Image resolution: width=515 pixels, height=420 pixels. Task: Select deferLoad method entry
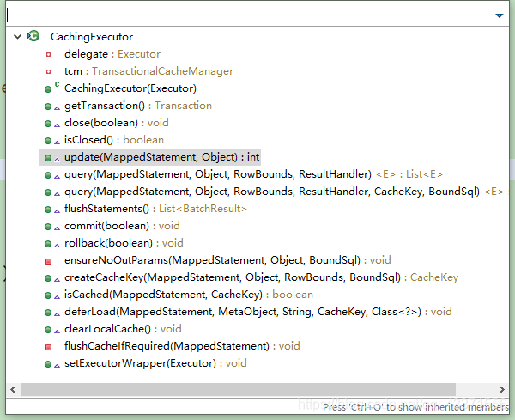tap(258, 312)
